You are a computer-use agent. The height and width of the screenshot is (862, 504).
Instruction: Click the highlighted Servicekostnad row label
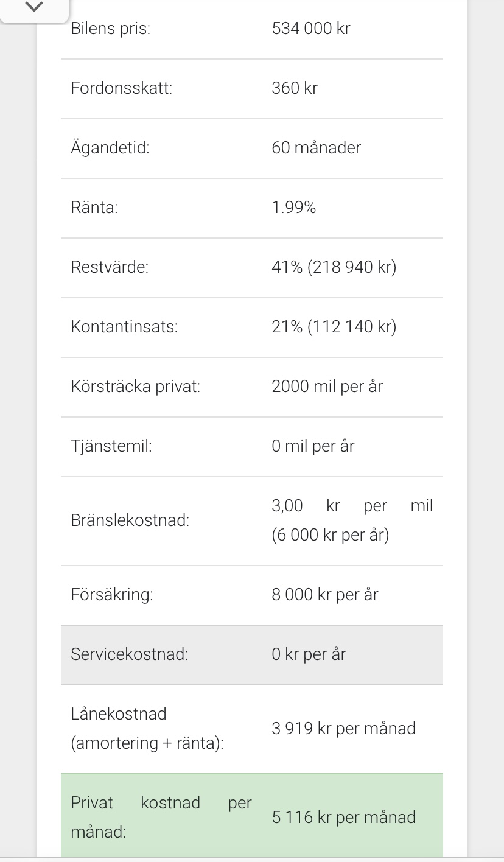pyautogui.click(x=129, y=654)
